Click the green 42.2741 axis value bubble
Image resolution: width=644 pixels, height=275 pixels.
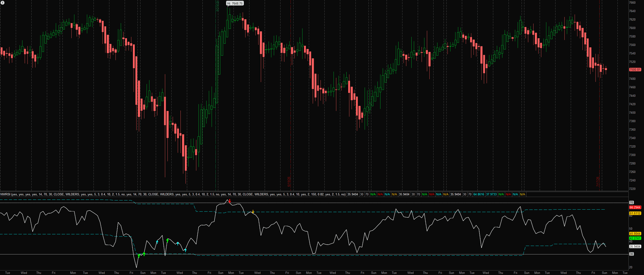pyautogui.click(x=635, y=238)
